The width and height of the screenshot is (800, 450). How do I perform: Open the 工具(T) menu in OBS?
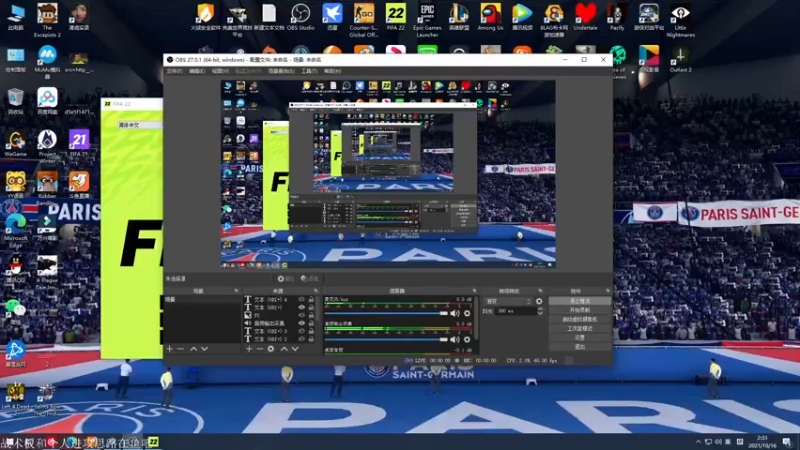point(309,71)
